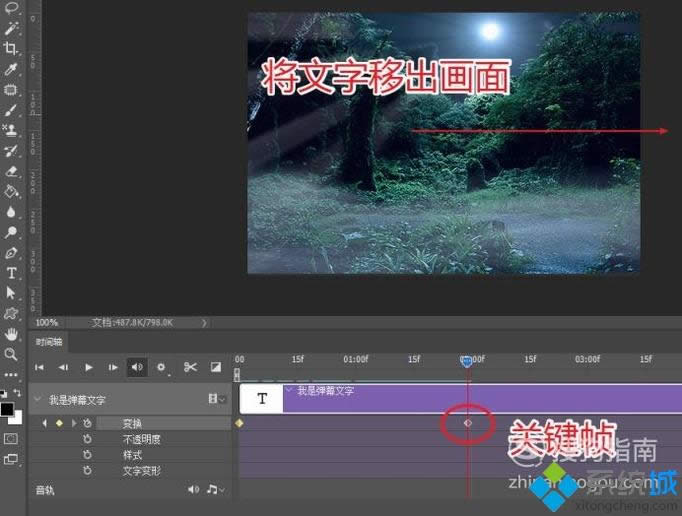
Task: Click the T text clip thumbnail
Action: pos(261,399)
